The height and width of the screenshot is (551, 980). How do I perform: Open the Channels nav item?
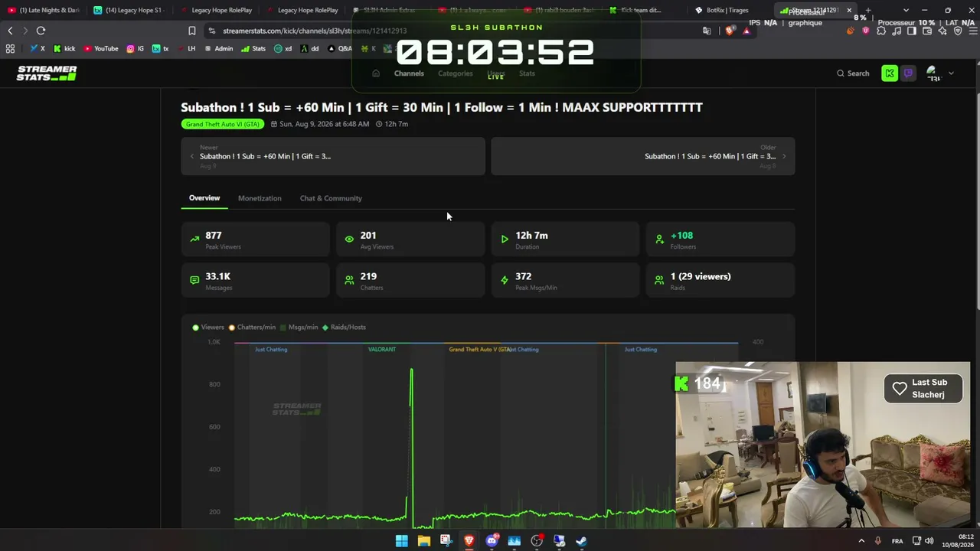click(409, 73)
